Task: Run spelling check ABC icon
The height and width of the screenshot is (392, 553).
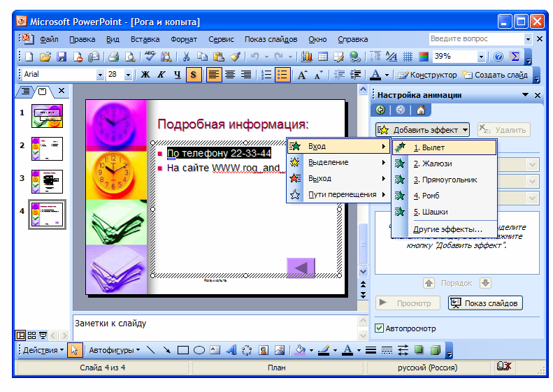Action: (x=150, y=57)
